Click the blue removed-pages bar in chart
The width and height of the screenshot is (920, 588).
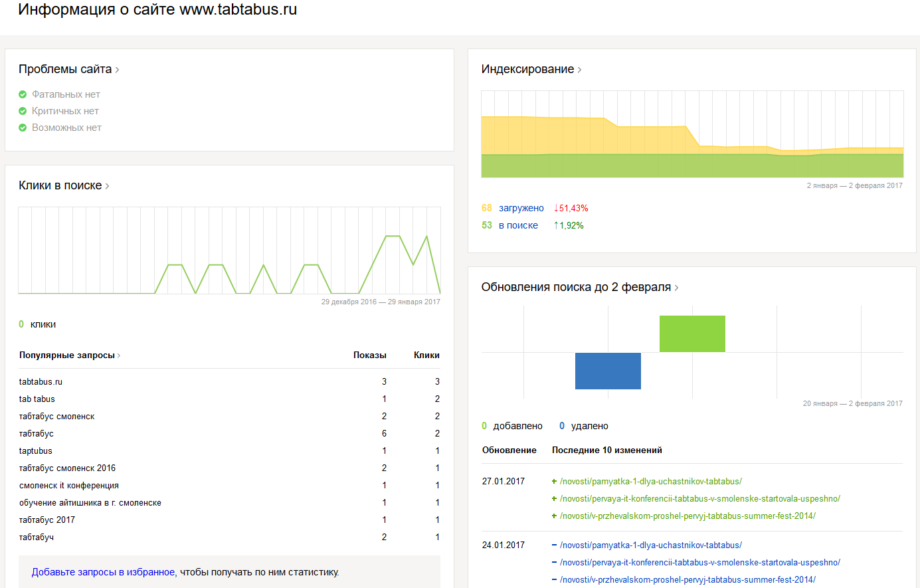608,371
